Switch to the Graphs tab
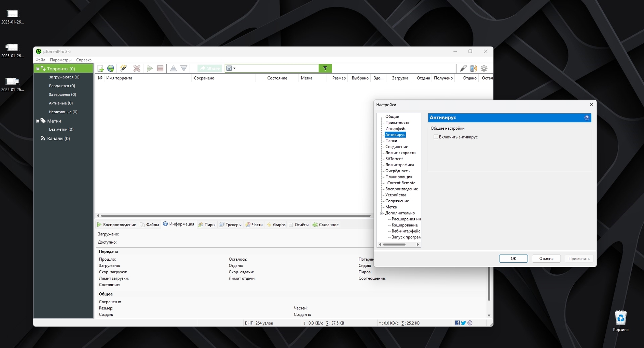Screen dimensions: 644x348 click(x=276, y=224)
